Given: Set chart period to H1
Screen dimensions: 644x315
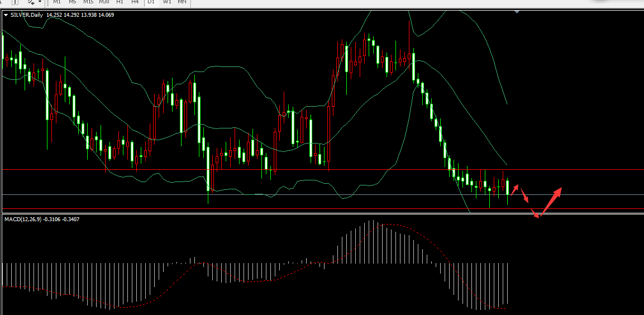Looking at the screenshot, I should pos(120,2).
